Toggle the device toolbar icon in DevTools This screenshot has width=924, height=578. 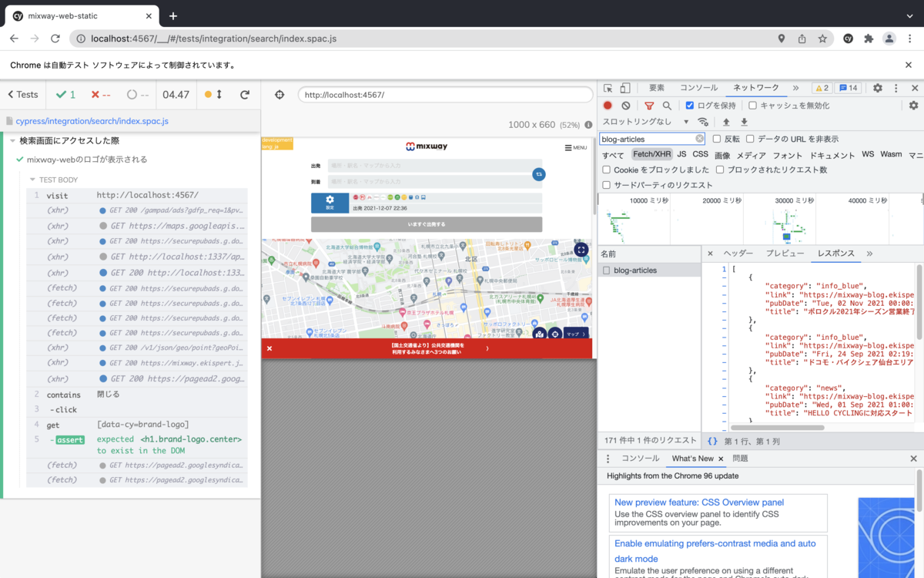point(626,89)
